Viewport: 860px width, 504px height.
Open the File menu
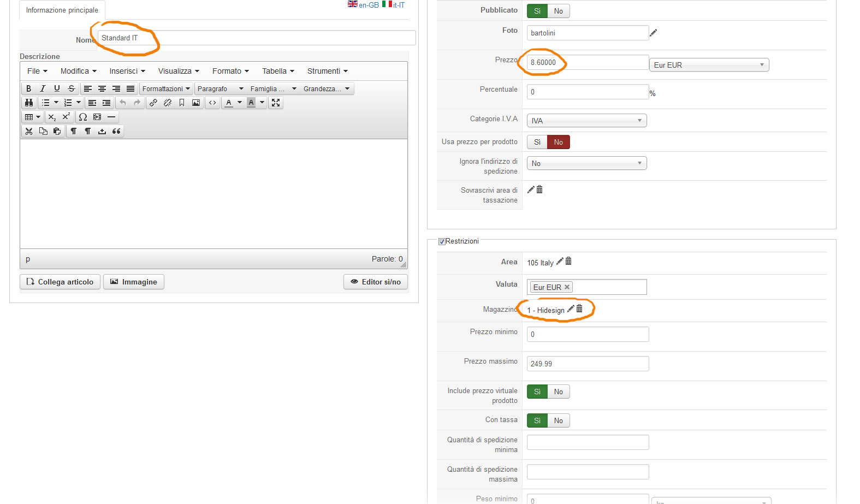click(x=37, y=71)
